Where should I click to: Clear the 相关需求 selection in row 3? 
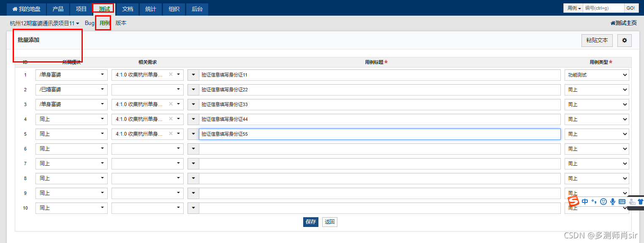pos(171,104)
